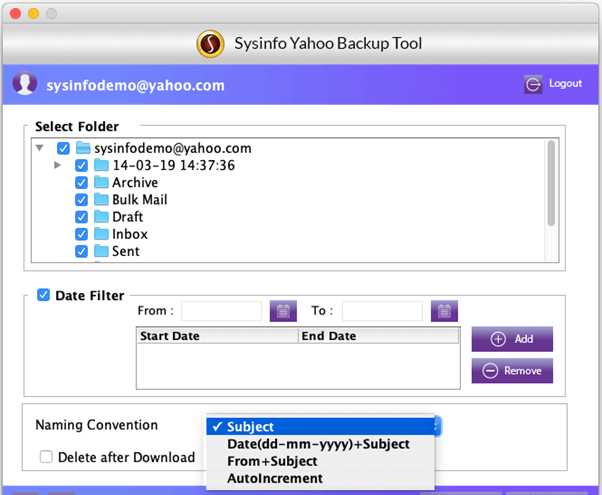Uncheck the Draft folder checkbox
602x495 pixels.
[81, 217]
